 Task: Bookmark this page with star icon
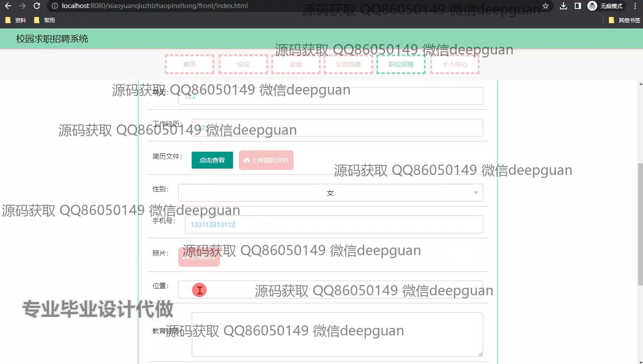coord(545,6)
